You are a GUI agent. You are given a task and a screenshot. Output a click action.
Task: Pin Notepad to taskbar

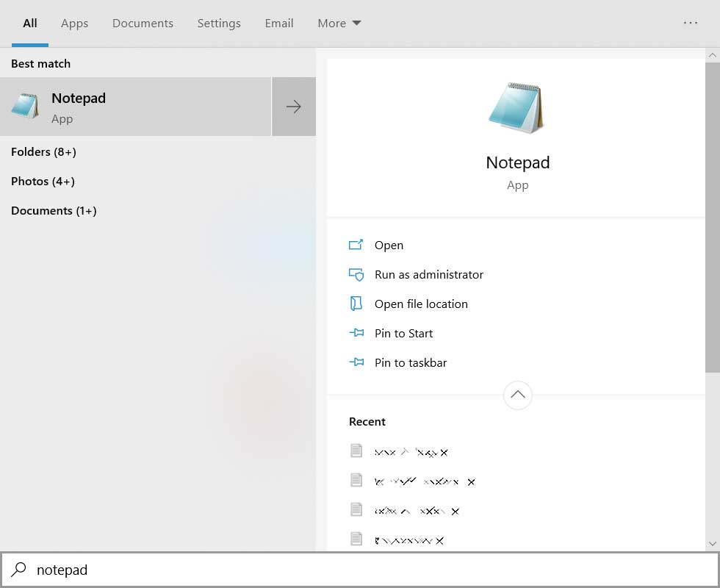411,363
